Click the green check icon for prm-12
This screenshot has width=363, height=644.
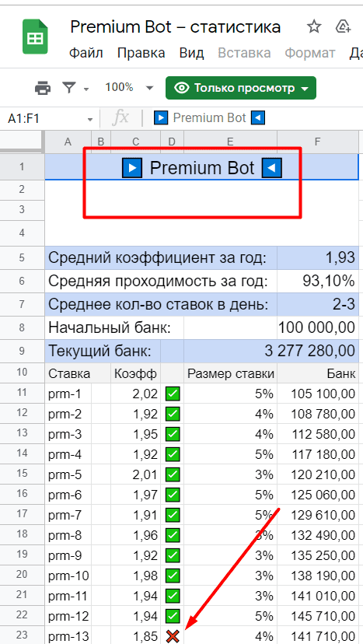(x=173, y=616)
